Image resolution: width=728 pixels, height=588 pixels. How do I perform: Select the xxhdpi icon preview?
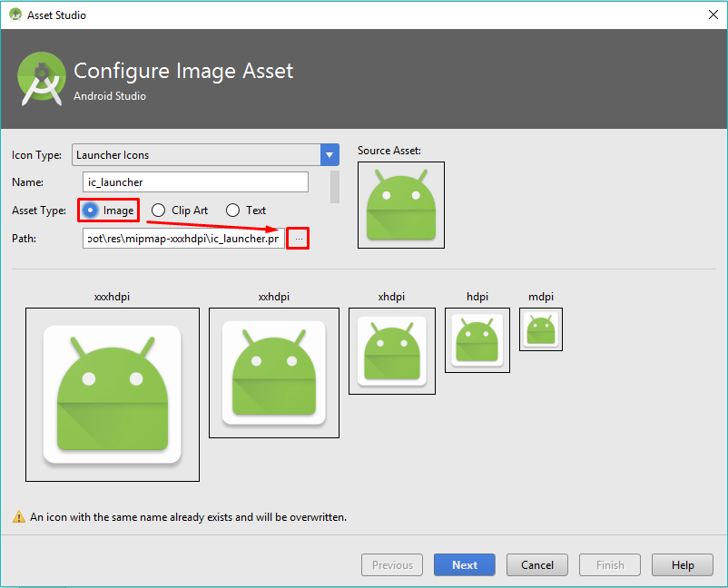[274, 373]
